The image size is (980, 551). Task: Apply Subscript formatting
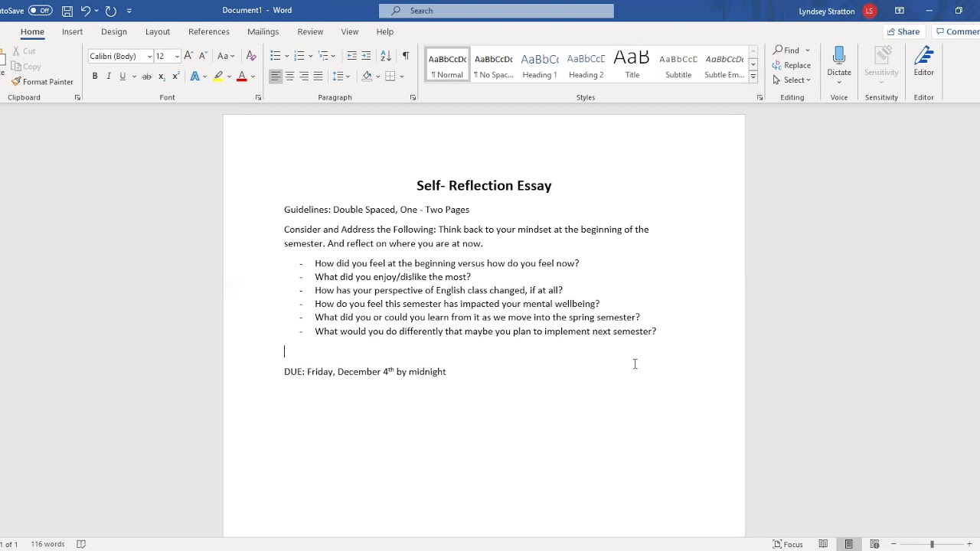[x=161, y=77]
